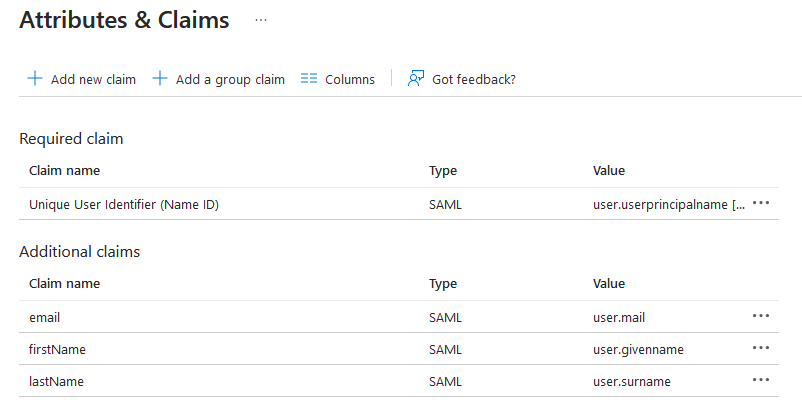Open the email claim row
The height and width of the screenshot is (415, 802).
click(399, 317)
